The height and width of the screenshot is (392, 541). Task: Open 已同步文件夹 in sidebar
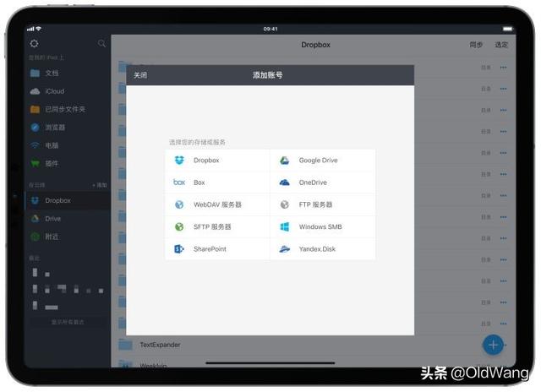tap(68, 109)
